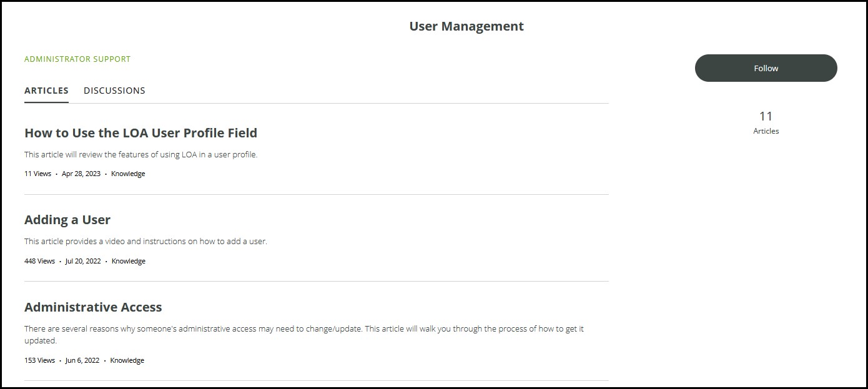Click the User Management page title
Image resolution: width=868 pixels, height=389 pixels.
(466, 26)
